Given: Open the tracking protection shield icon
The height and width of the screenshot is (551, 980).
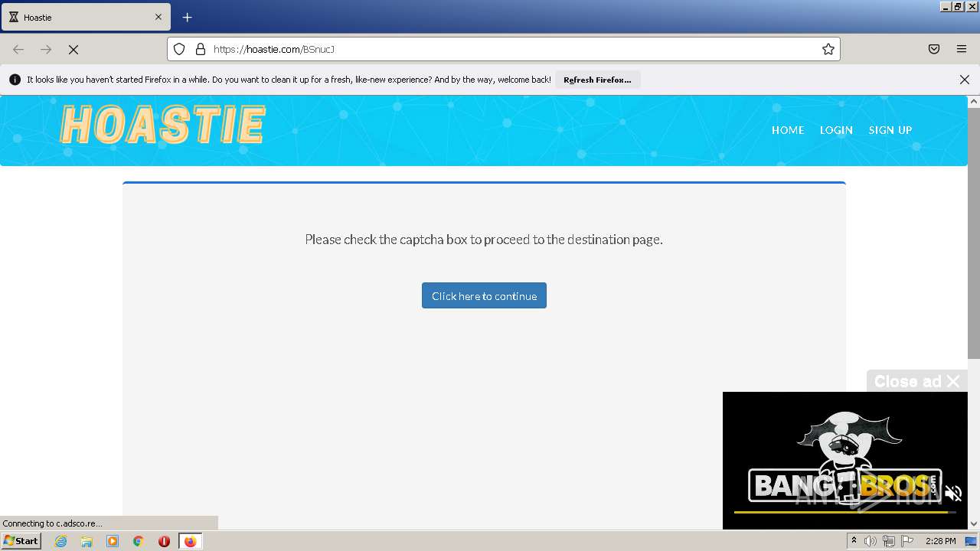Looking at the screenshot, I should [179, 49].
